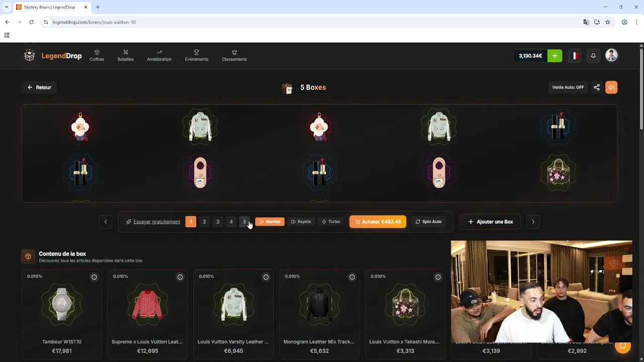Open info icon on Varsity Leather card

click(x=266, y=277)
